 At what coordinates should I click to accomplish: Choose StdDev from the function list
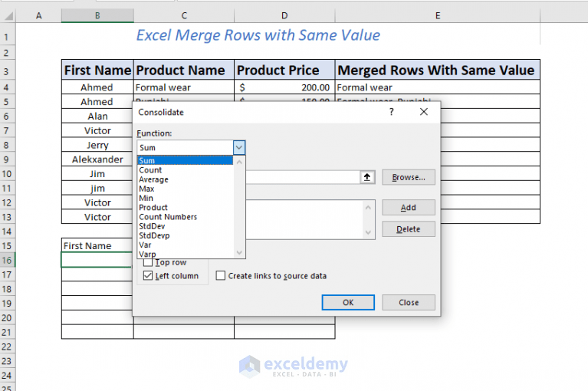click(x=186, y=226)
